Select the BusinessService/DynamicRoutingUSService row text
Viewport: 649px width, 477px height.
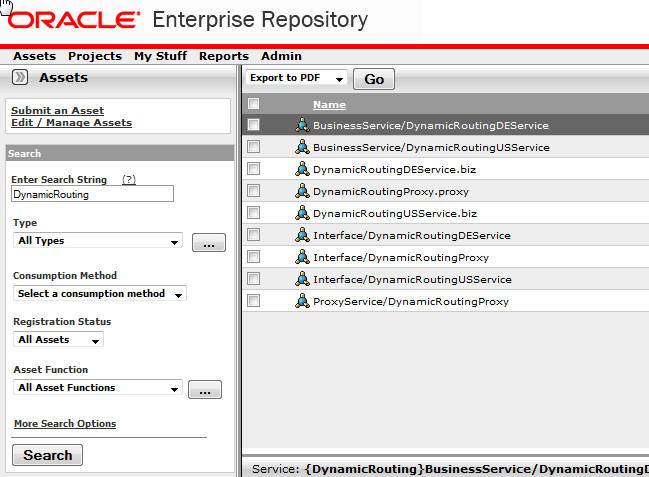[431, 147]
